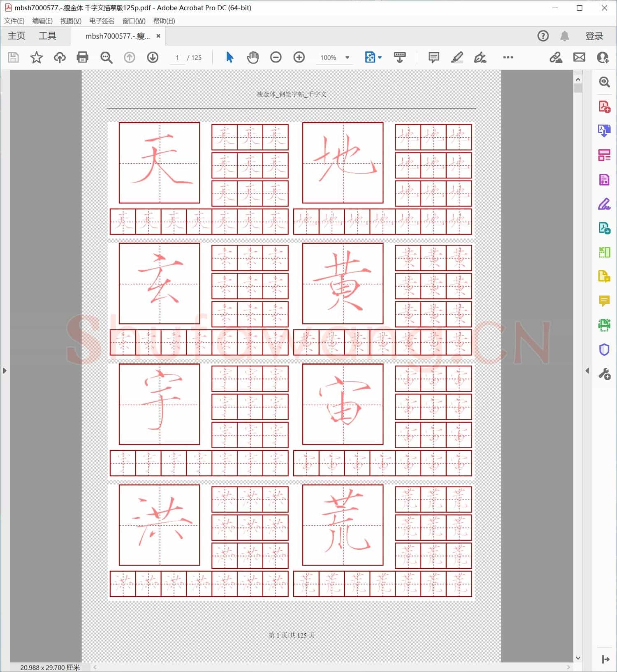Bookmark file with the star icon

point(37,58)
